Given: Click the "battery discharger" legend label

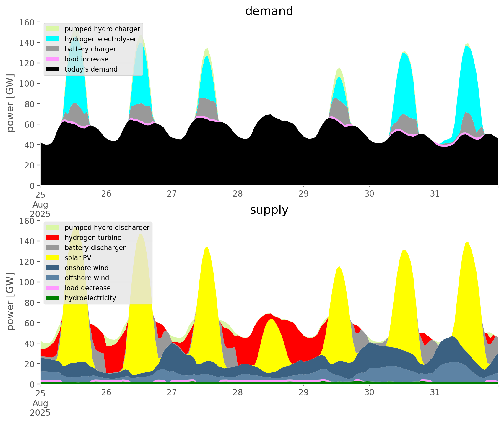Looking at the screenshot, I should click(95, 248).
